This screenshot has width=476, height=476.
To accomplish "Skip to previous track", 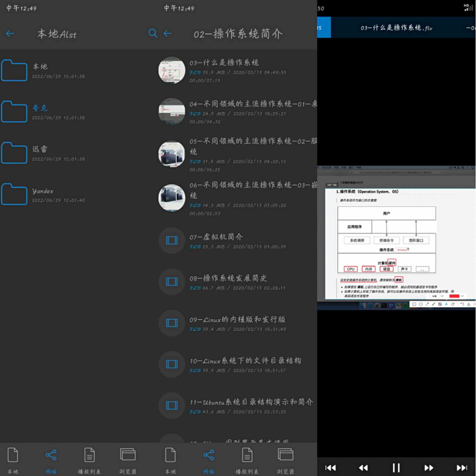I will point(331,468).
